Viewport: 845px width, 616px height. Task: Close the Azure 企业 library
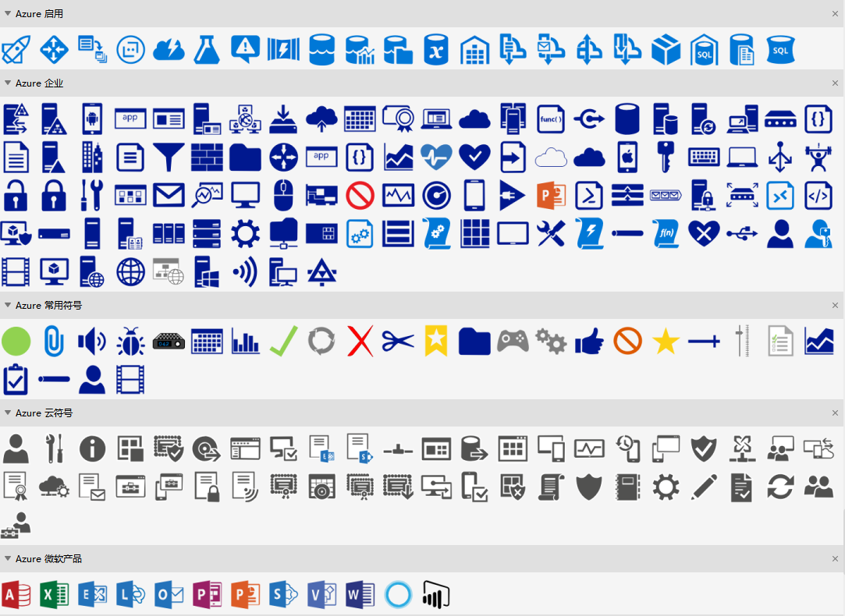point(835,83)
